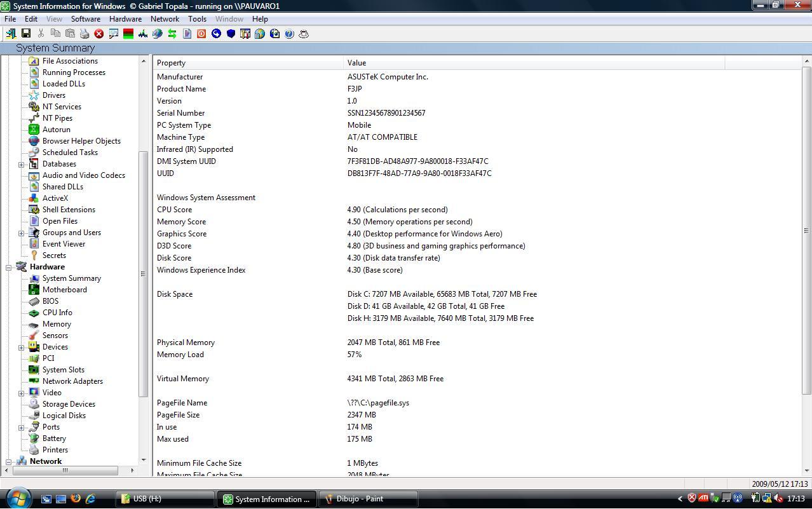Viewport: 812px width, 509px height.
Task: Open the Software menu
Action: point(86,19)
